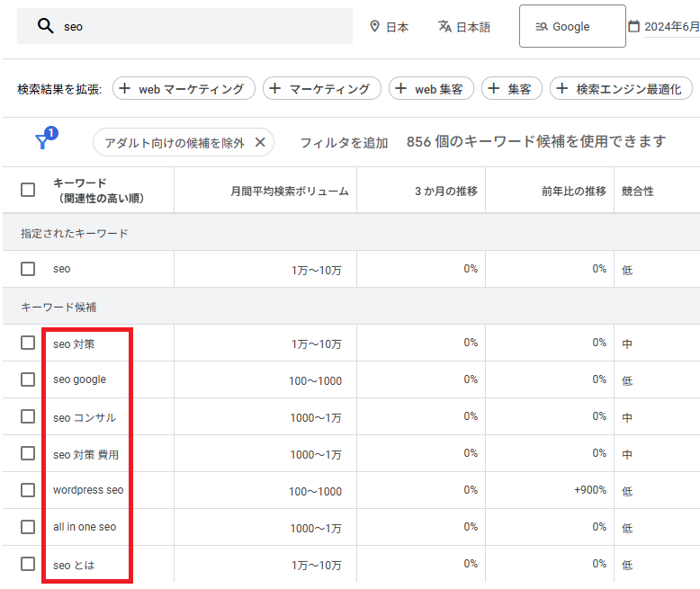Open the Google search network selector

click(x=572, y=26)
